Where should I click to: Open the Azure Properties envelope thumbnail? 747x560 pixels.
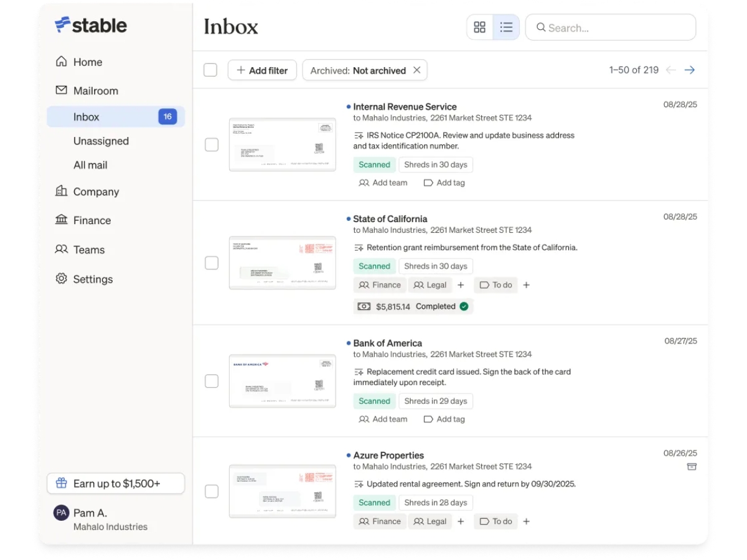click(283, 492)
